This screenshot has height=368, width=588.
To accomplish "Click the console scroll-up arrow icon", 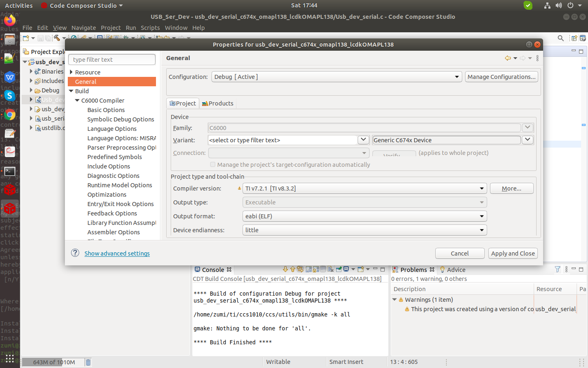I will point(293,269).
